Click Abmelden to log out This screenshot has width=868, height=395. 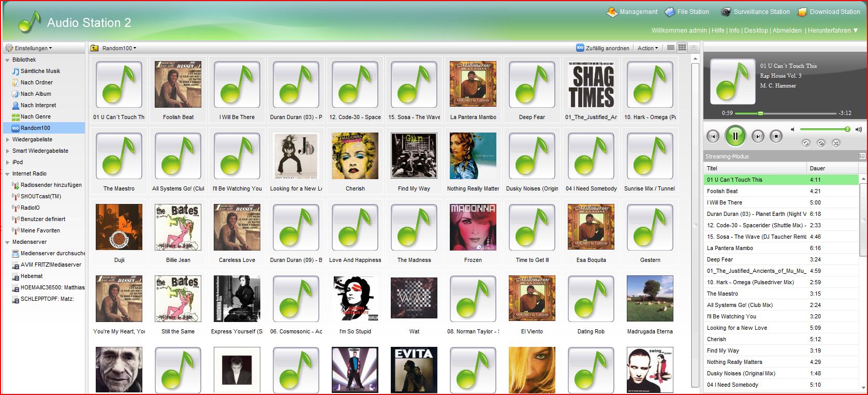point(787,31)
